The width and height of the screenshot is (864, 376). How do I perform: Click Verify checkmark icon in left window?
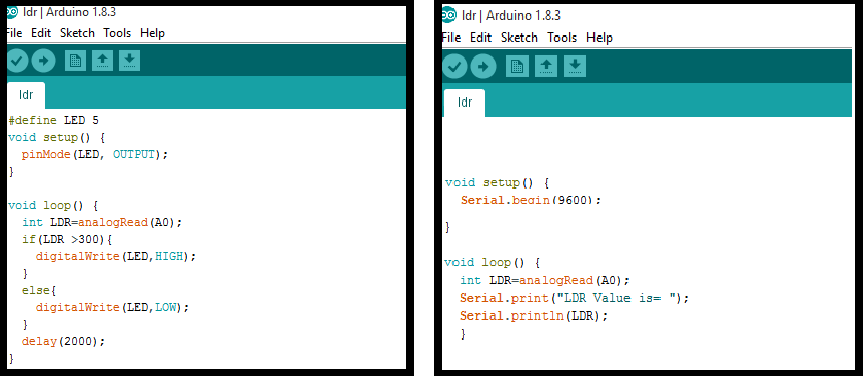point(17,61)
